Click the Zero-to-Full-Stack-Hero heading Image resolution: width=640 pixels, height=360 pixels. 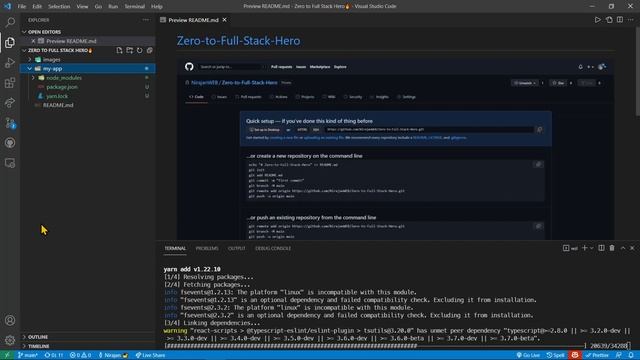click(238, 41)
